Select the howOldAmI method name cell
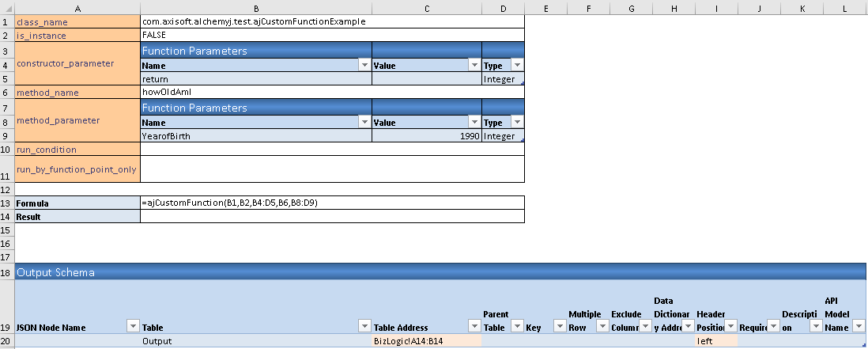The height and width of the screenshot is (349, 868). pyautogui.click(x=332, y=92)
